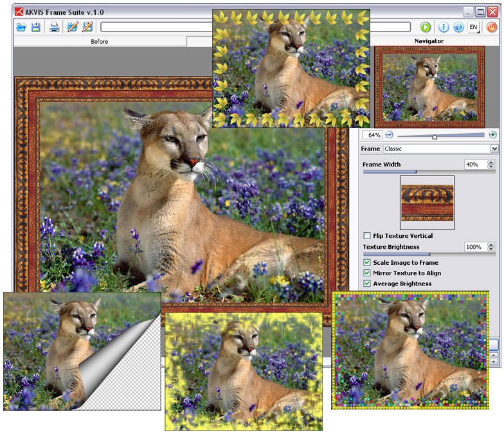504x432 pixels.
Task: Click the page-curl frame sample image
Action: coord(82,351)
